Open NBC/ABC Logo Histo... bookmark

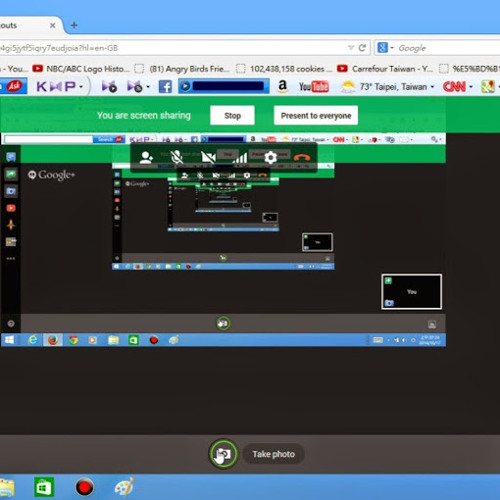pos(81,69)
